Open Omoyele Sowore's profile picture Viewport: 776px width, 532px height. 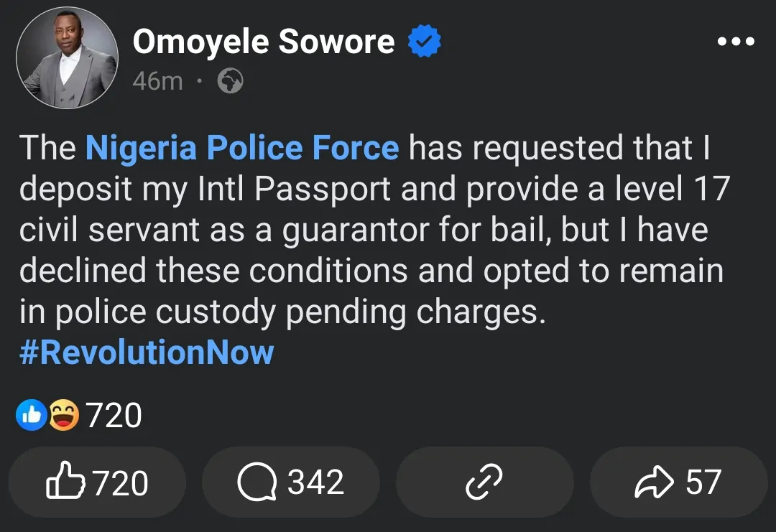(x=67, y=57)
